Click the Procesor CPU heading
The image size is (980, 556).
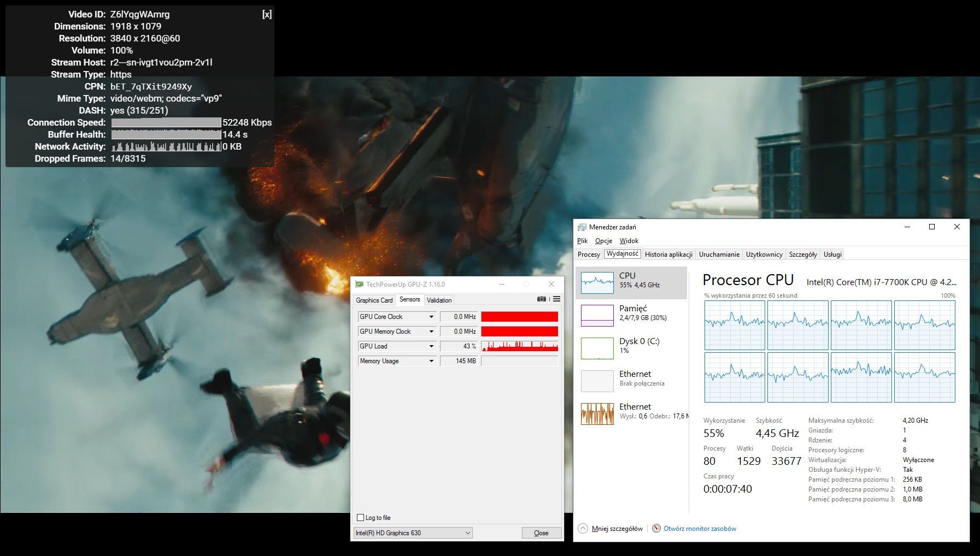748,280
